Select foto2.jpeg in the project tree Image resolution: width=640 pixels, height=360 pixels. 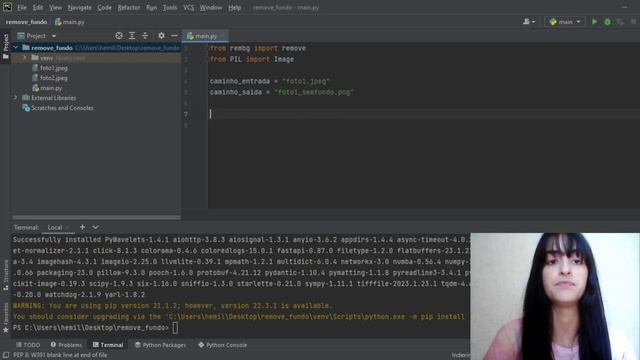click(x=53, y=78)
